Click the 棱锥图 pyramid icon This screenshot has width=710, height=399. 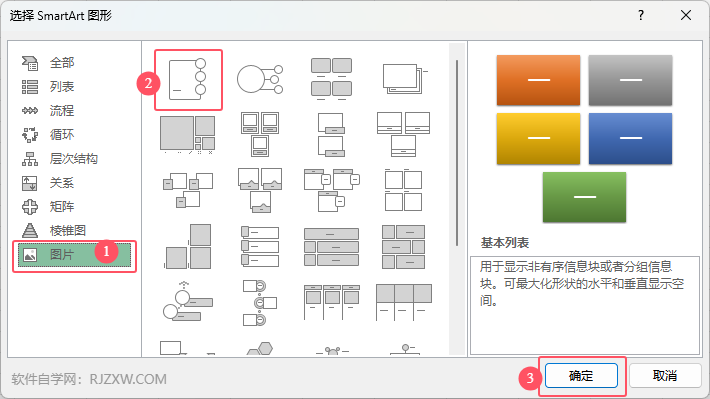30,231
